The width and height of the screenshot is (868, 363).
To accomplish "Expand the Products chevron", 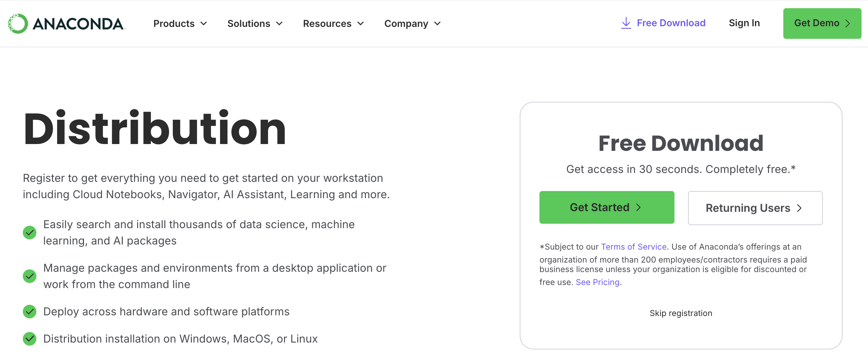I will tap(204, 23).
